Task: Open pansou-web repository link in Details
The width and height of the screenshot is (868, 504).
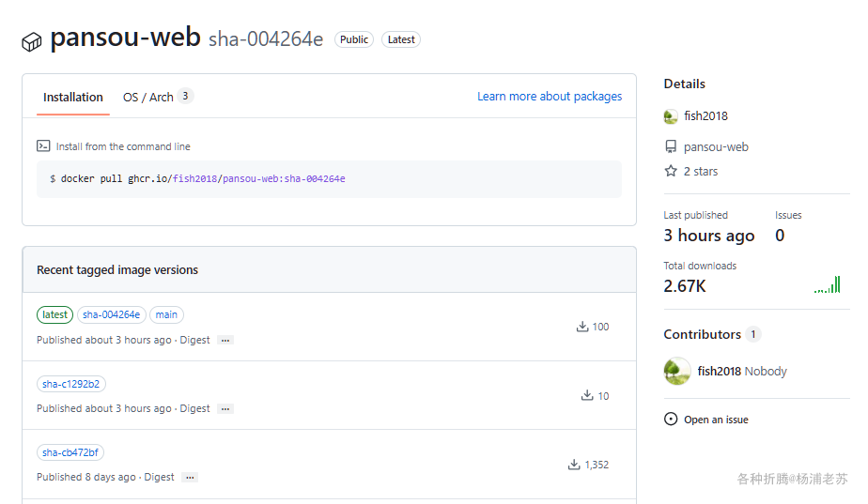Action: [x=716, y=147]
